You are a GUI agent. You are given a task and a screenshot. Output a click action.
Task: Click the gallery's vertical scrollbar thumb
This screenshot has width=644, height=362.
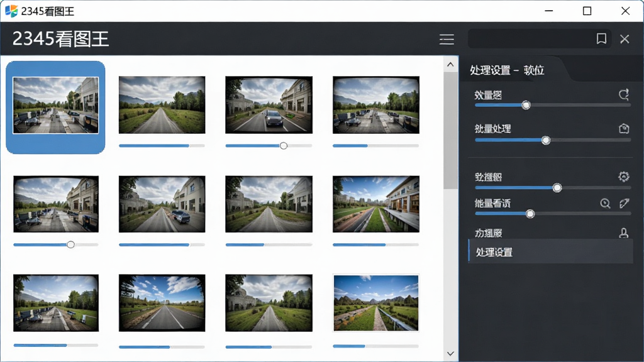pyautogui.click(x=450, y=130)
